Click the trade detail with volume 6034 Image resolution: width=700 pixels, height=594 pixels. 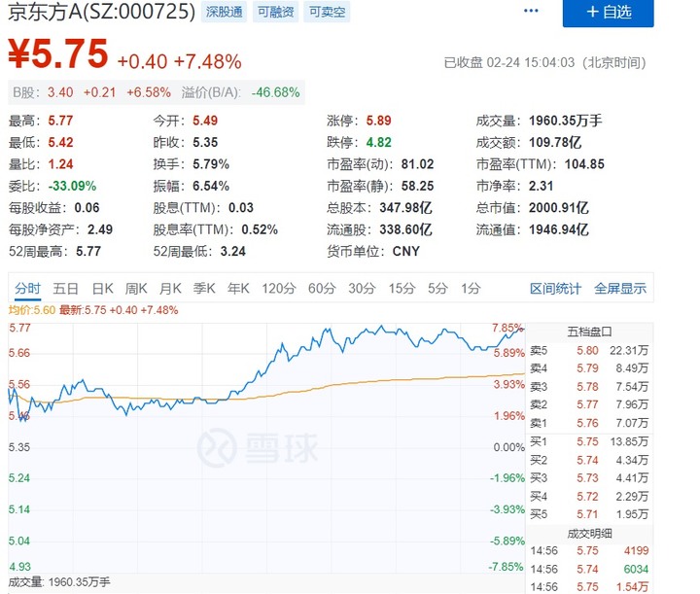coord(589,569)
